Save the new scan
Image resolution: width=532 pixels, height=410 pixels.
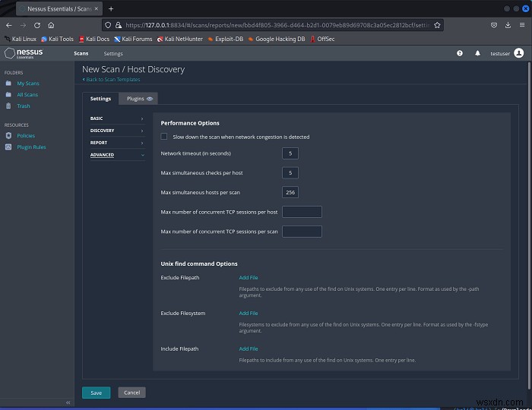(96, 393)
